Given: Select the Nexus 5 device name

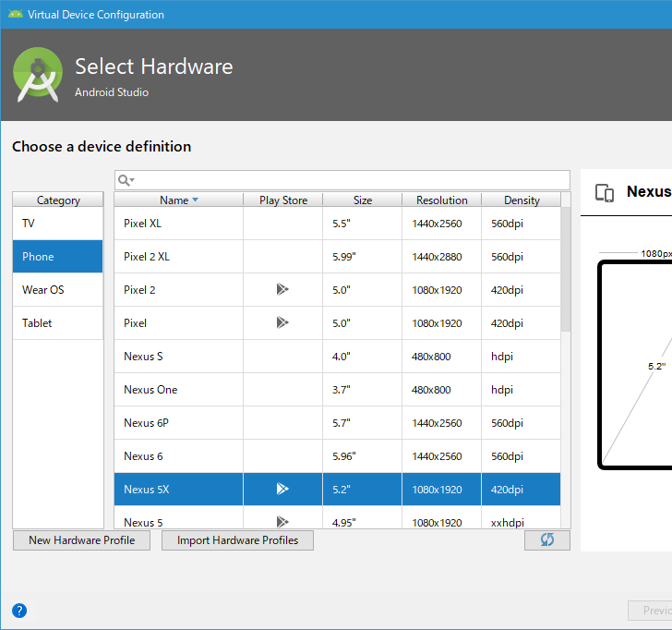Looking at the screenshot, I should (x=143, y=522).
